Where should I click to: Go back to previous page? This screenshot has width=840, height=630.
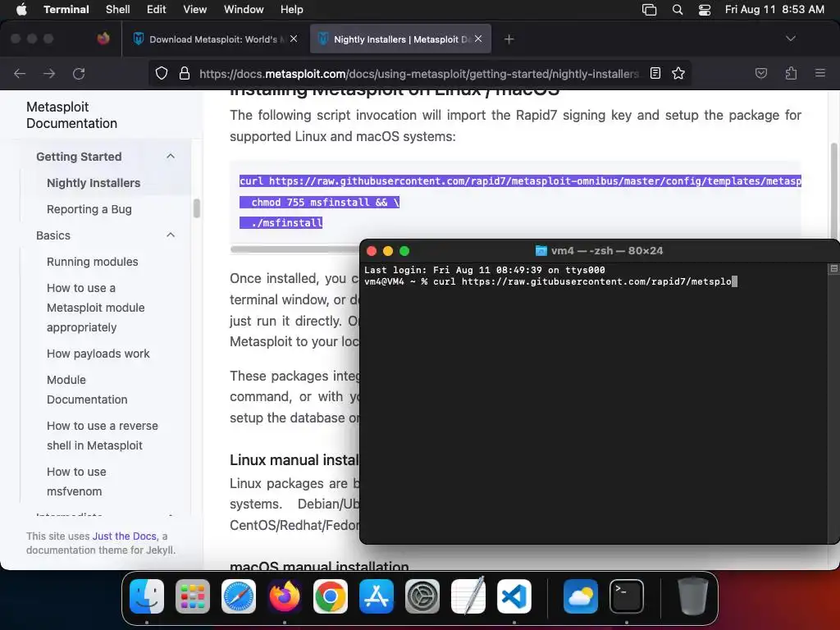click(x=20, y=73)
